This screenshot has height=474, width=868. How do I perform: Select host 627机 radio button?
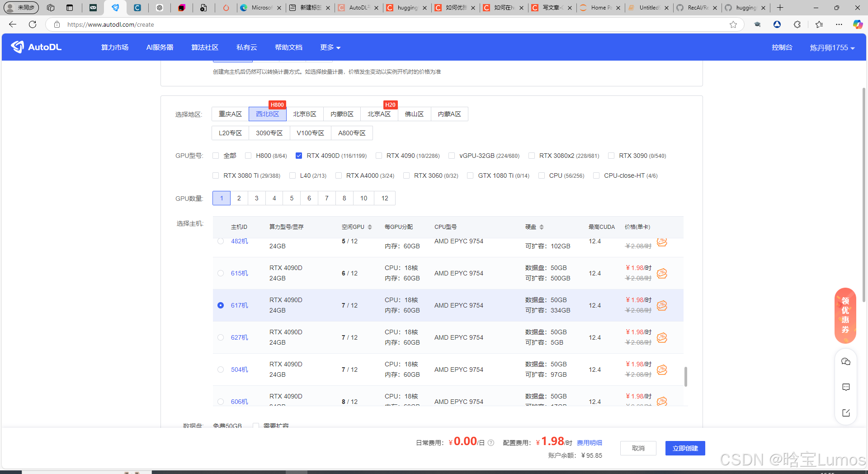(221, 337)
